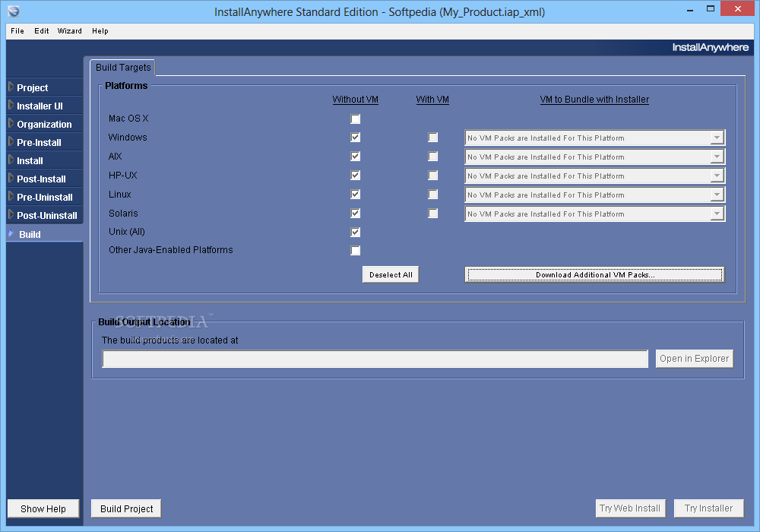This screenshot has width=760, height=532.
Task: Open the Install section
Action: [x=30, y=161]
